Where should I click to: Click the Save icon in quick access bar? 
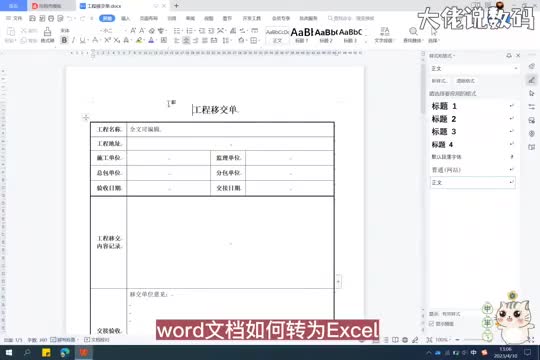coord(32,18)
